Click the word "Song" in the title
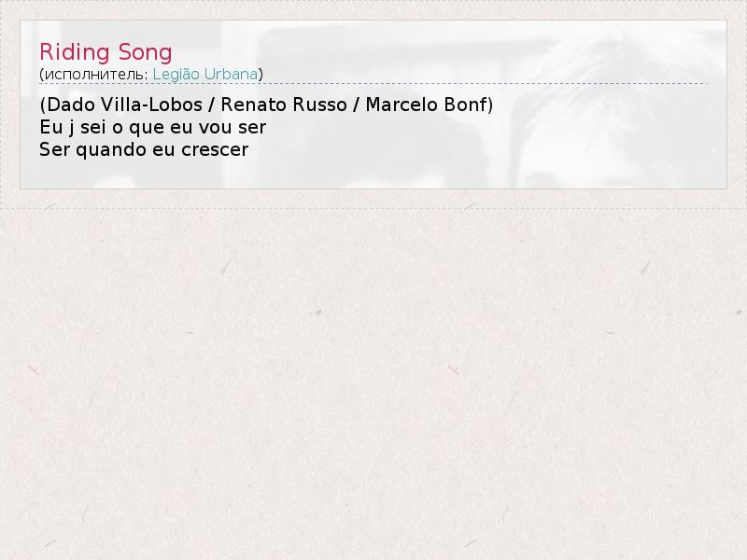Image resolution: width=747 pixels, height=560 pixels. [145, 52]
